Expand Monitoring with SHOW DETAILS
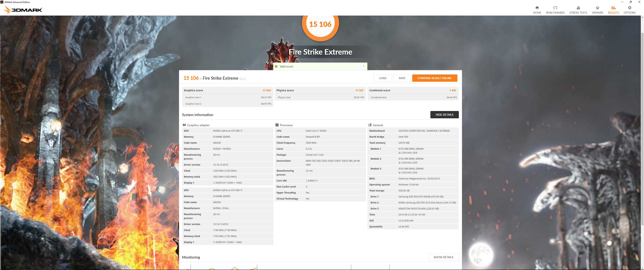Viewport: 644px width, 270px height. click(443, 257)
